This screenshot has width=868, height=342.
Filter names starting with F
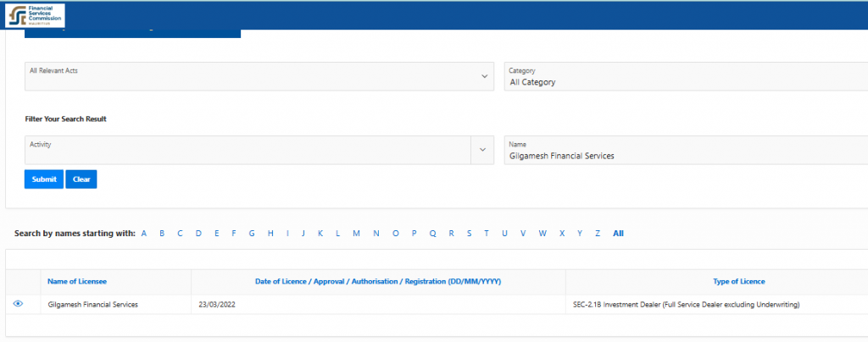(234, 233)
